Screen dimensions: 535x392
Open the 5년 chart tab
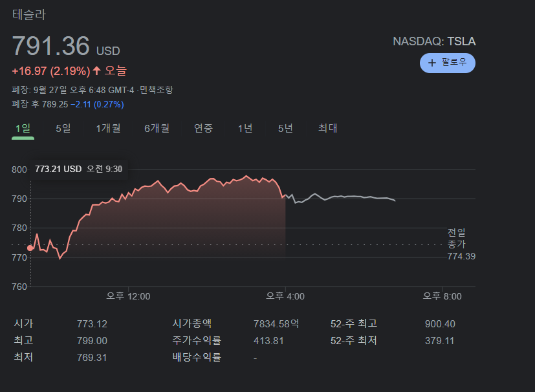click(285, 128)
